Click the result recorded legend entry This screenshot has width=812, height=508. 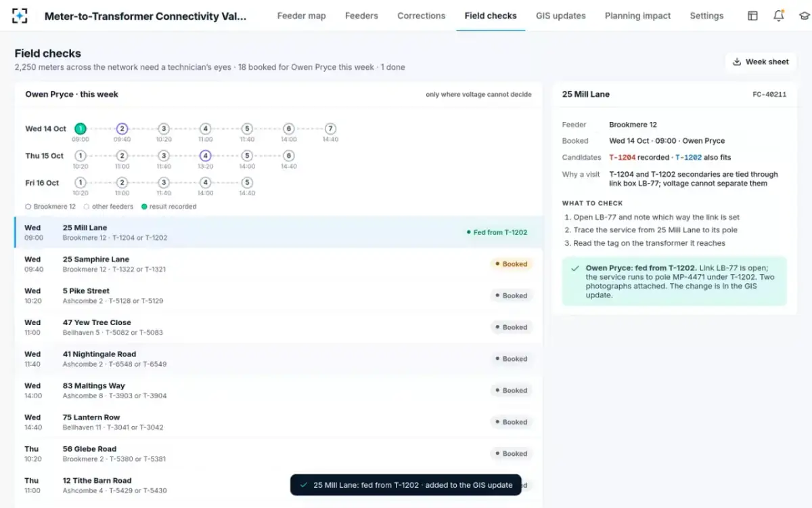(169, 207)
